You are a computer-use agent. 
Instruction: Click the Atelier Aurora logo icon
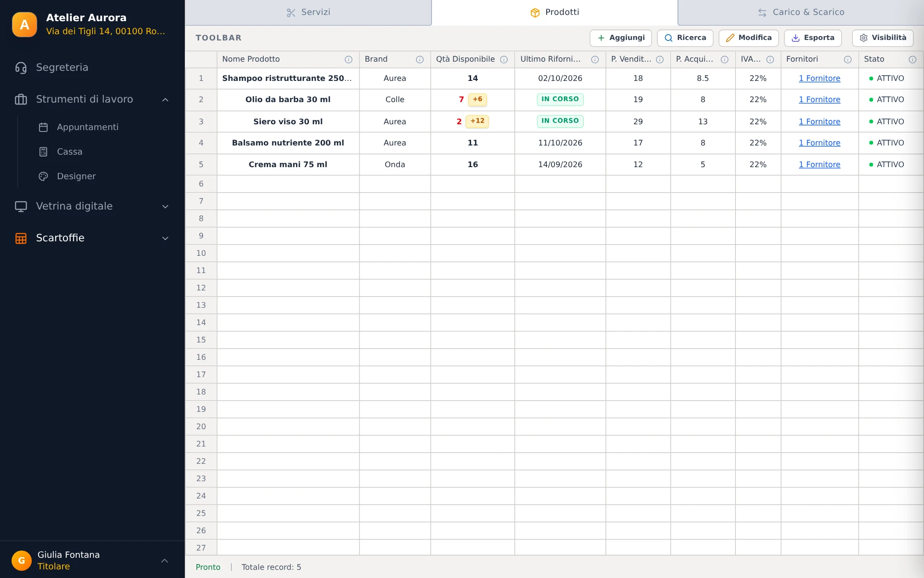click(24, 25)
